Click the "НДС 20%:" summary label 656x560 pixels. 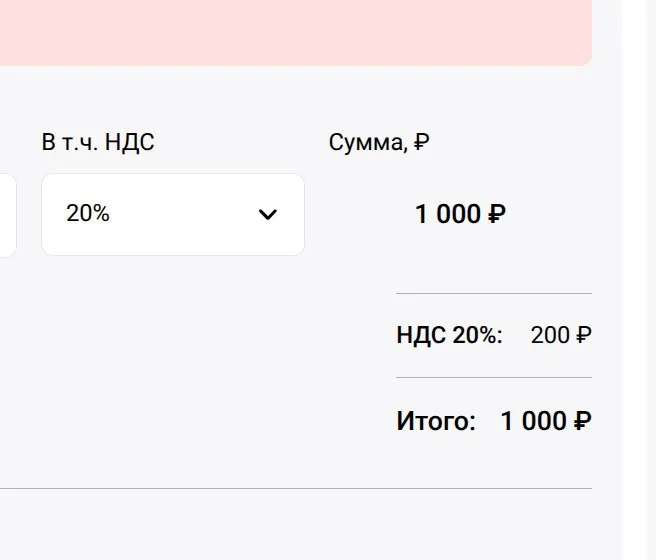coord(449,335)
